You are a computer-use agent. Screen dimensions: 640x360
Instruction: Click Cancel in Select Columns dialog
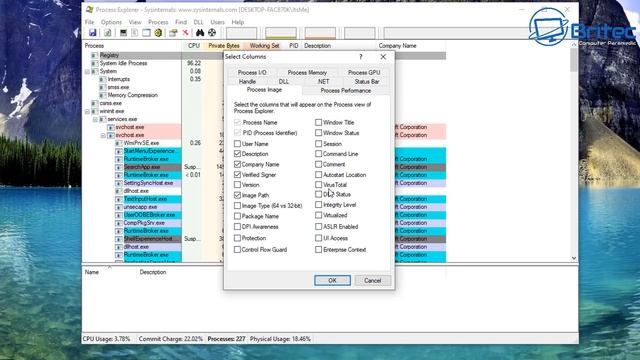pos(372,280)
